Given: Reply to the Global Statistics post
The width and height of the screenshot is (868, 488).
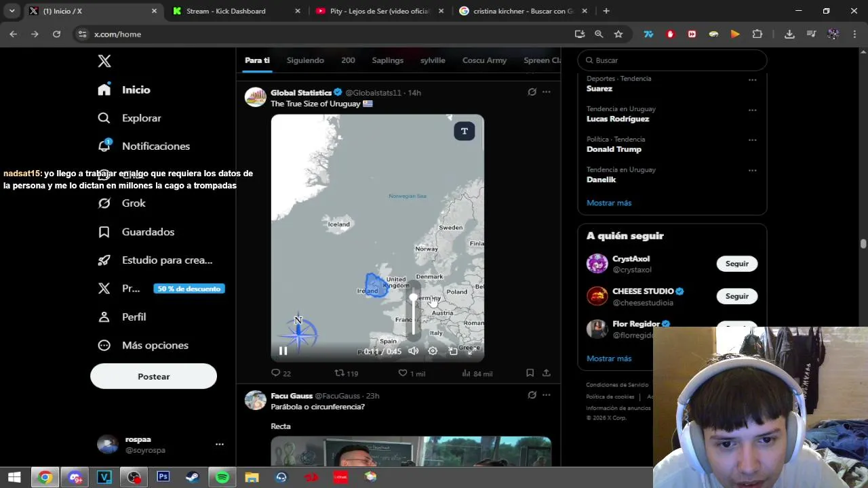Looking at the screenshot, I should coord(281,373).
